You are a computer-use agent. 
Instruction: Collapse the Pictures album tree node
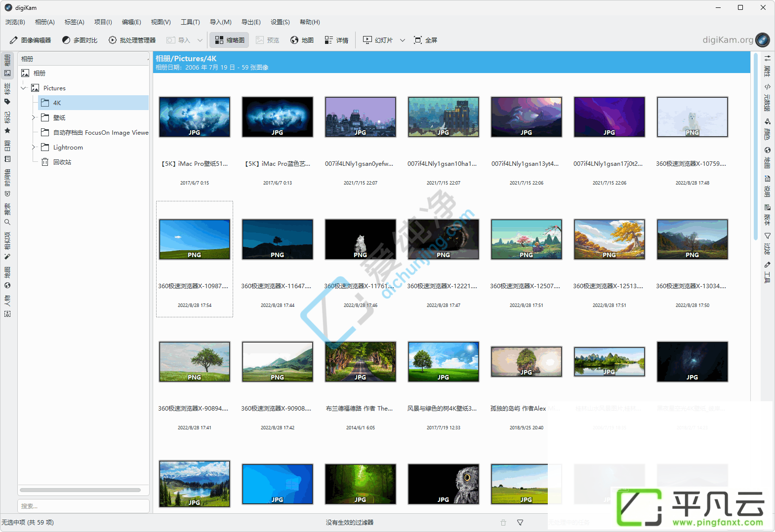23,88
